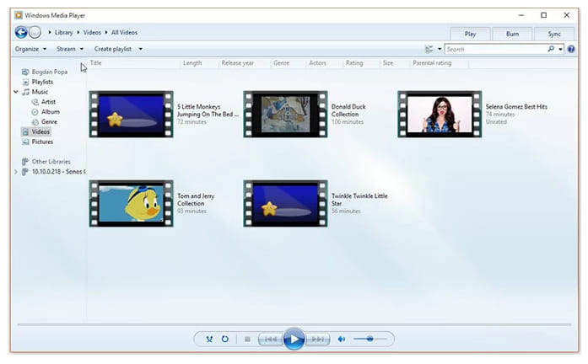Switch to the Sync tab

tap(554, 34)
